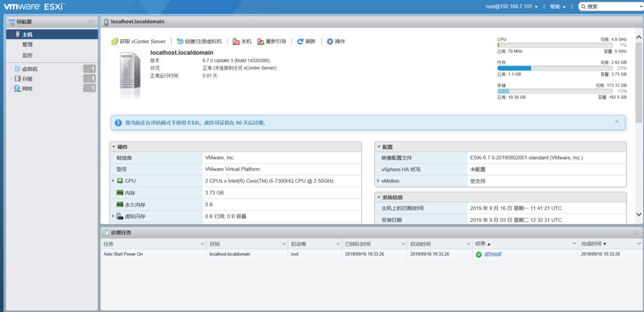This screenshot has height=312, width=644.
Task: Collapse the Configuration (配置) section
Action: 379,147
